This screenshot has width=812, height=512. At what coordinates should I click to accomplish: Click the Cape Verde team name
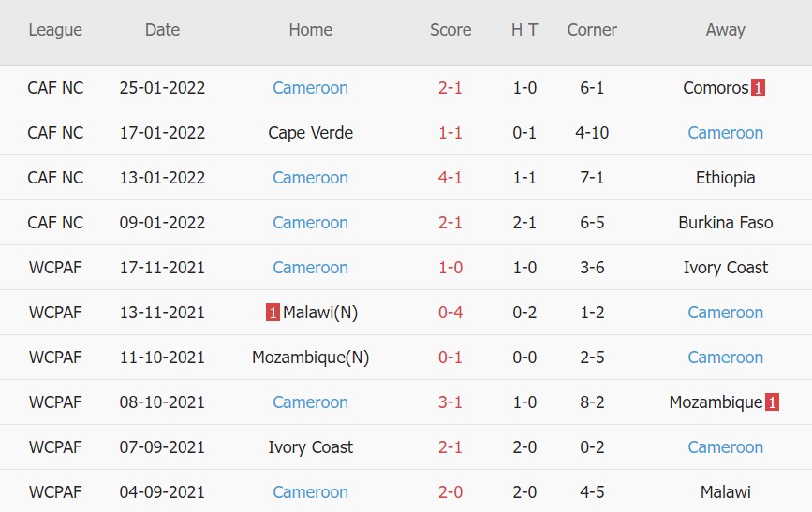[310, 133]
